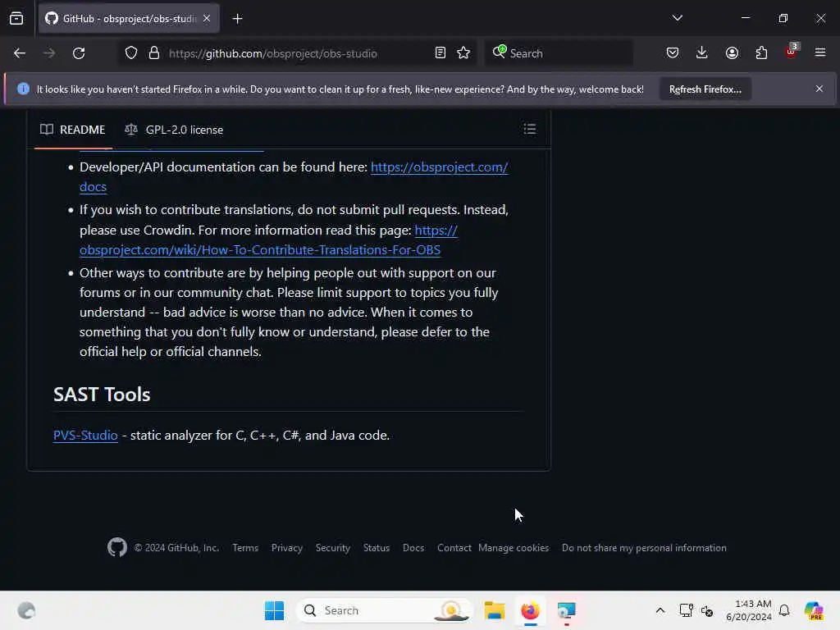Open muted volume tray icon
The image size is (840, 630).
point(707,610)
